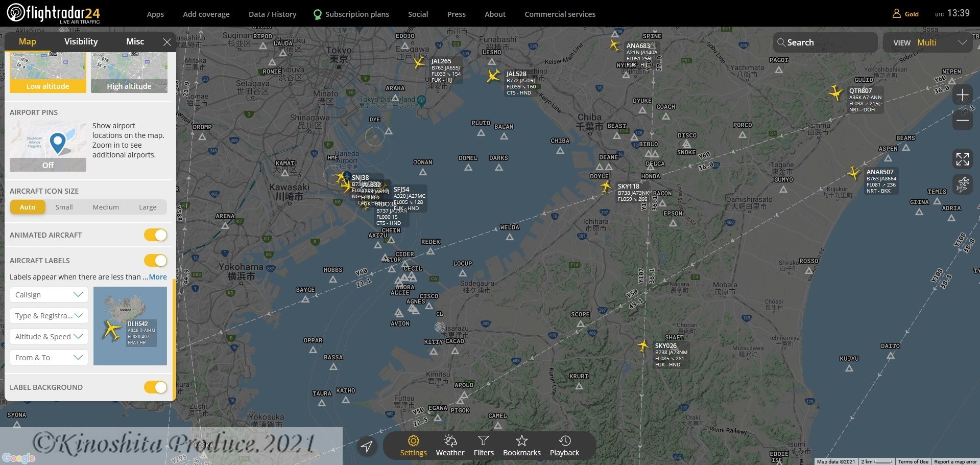
Task: Enter fullscreen map view
Action: click(962, 159)
